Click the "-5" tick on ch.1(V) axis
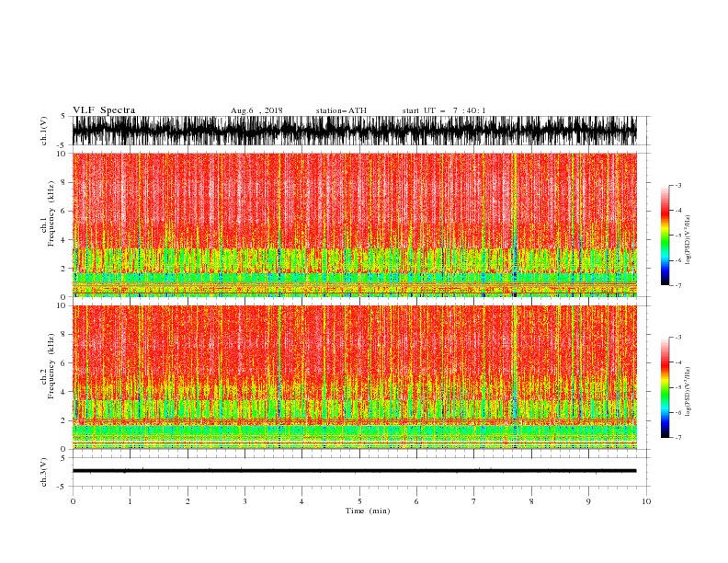The height and width of the screenshot is (563, 728). (63, 145)
